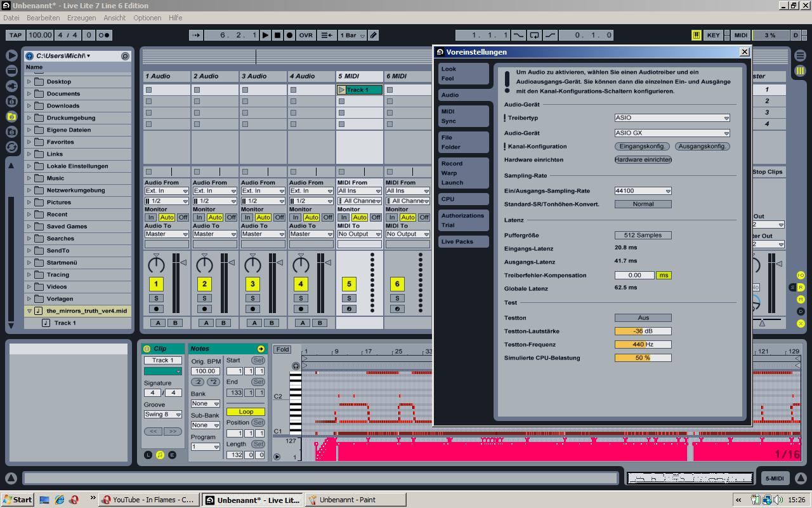The width and height of the screenshot is (812, 508).
Task: Click the Notes box arrow icon
Action: coord(261,349)
